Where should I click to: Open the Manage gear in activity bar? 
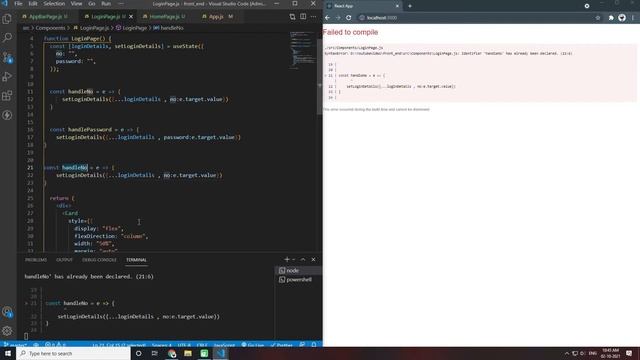[x=7, y=331]
